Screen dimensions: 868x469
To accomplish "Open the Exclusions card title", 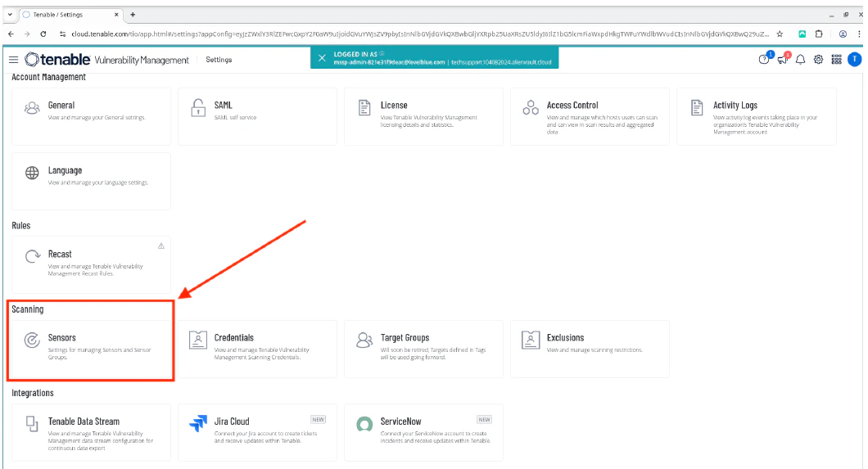I will 565,337.
